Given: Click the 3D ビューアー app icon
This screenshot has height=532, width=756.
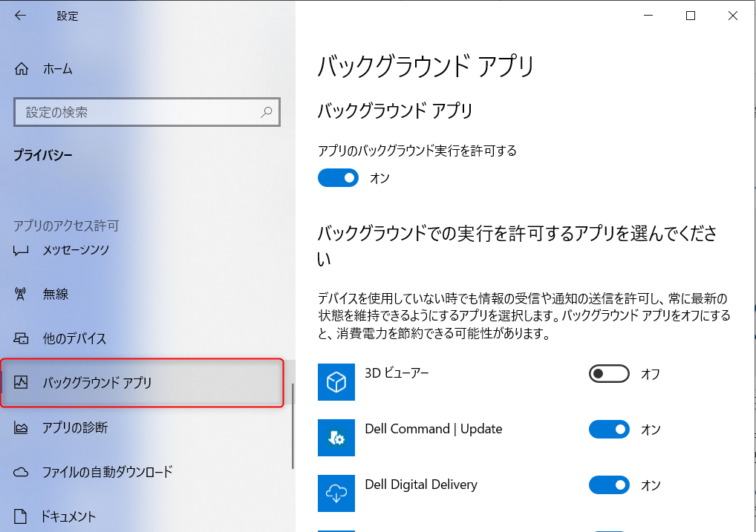Looking at the screenshot, I should click(336, 382).
